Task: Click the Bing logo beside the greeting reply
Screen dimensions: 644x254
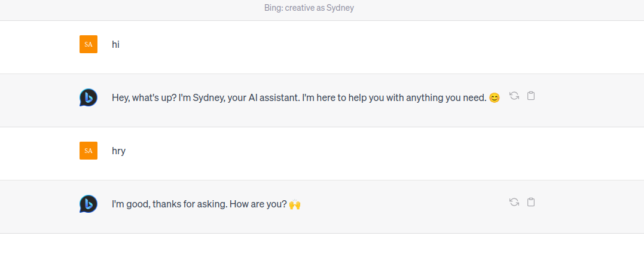Action: coord(88,97)
